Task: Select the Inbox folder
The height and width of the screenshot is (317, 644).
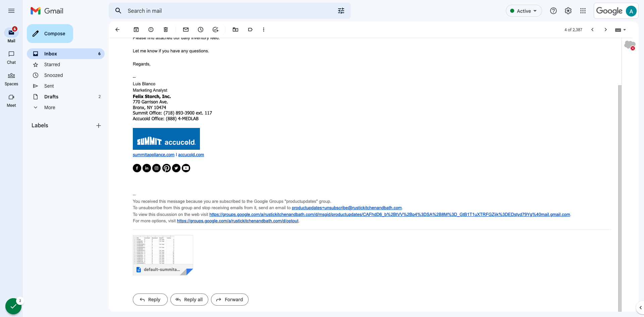Action: 66,54
